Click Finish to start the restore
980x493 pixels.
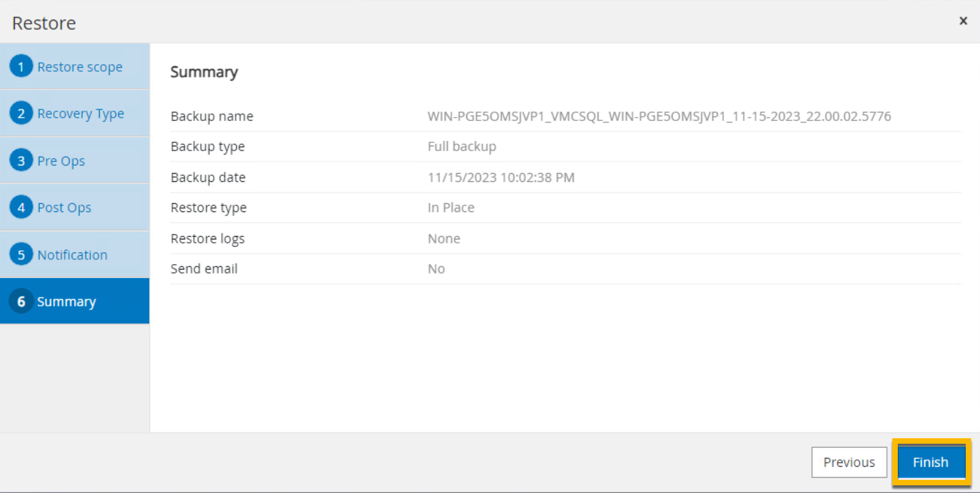pyautogui.click(x=931, y=462)
